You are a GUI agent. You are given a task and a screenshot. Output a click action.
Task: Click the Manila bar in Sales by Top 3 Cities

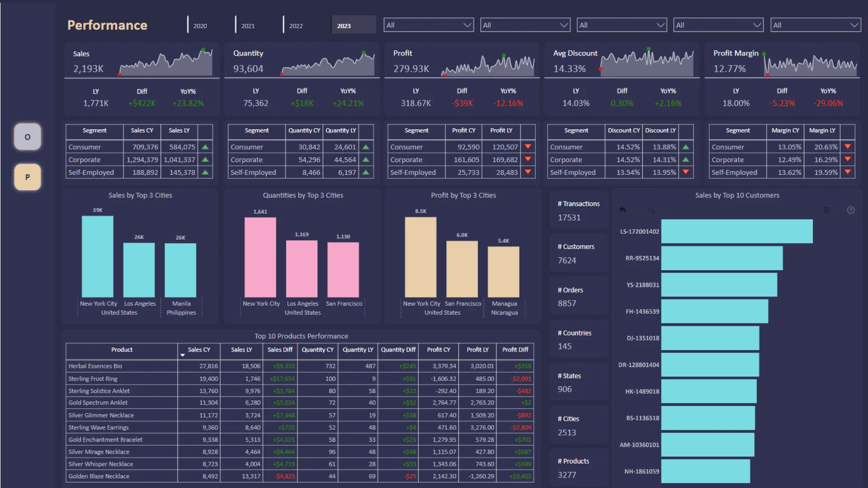point(180,270)
